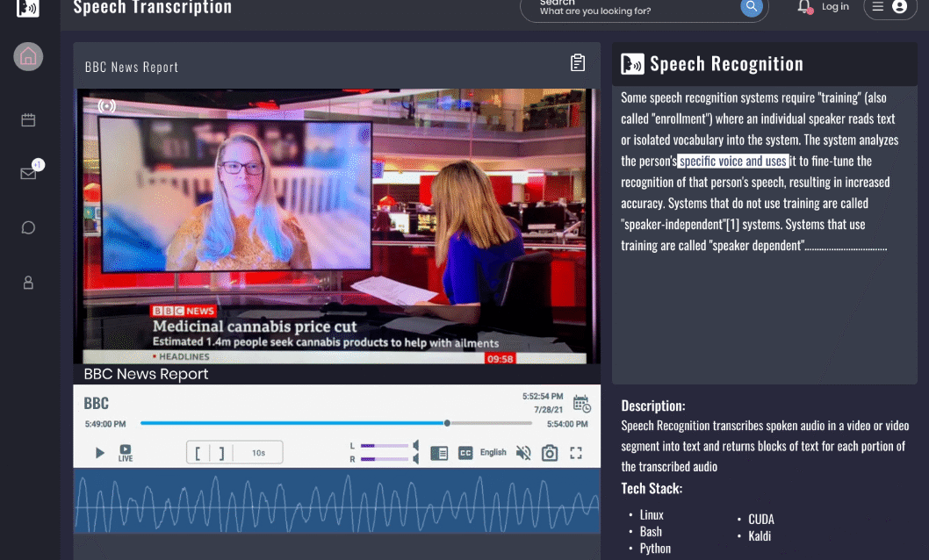Image resolution: width=929 pixels, height=560 pixels.
Task: Click the highlighted text 'specific voice and uses'
Action: coord(733,161)
